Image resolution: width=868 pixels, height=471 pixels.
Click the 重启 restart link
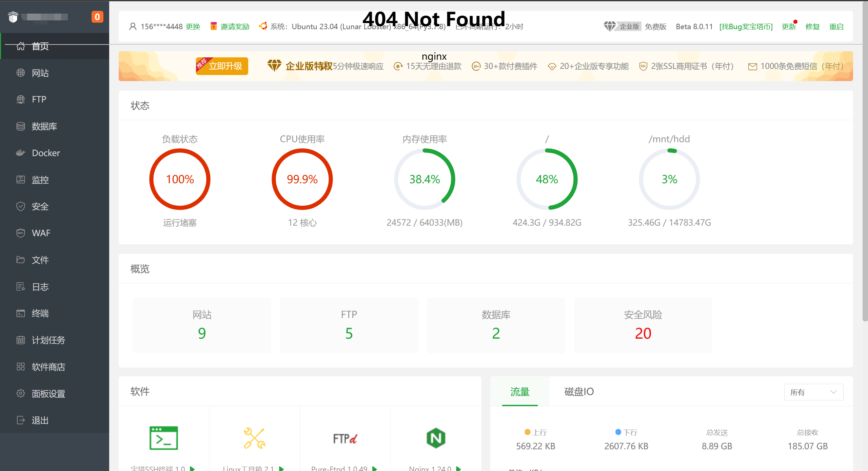pyautogui.click(x=836, y=26)
